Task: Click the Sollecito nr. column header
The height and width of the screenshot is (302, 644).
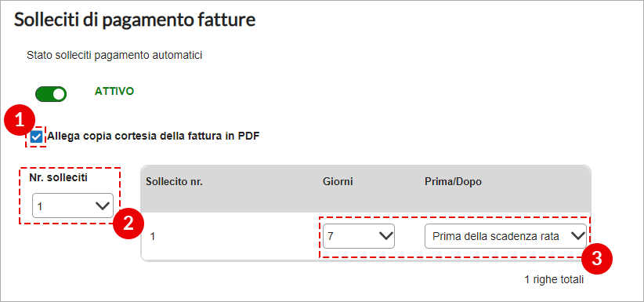Action: 174,182
